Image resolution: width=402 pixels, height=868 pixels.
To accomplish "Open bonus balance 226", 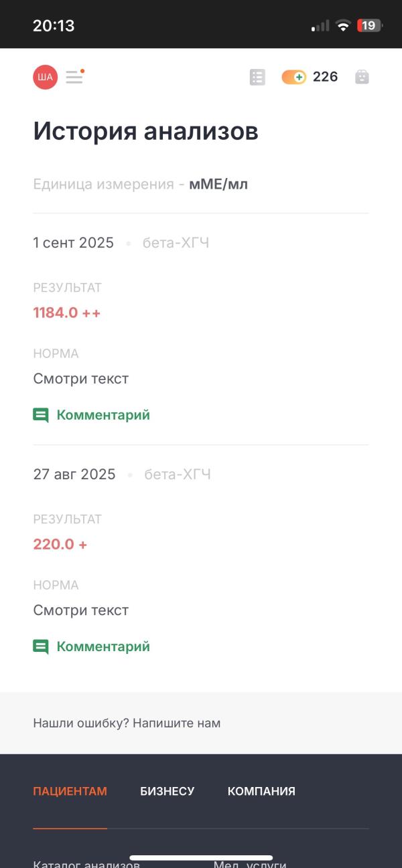I will coord(325,77).
